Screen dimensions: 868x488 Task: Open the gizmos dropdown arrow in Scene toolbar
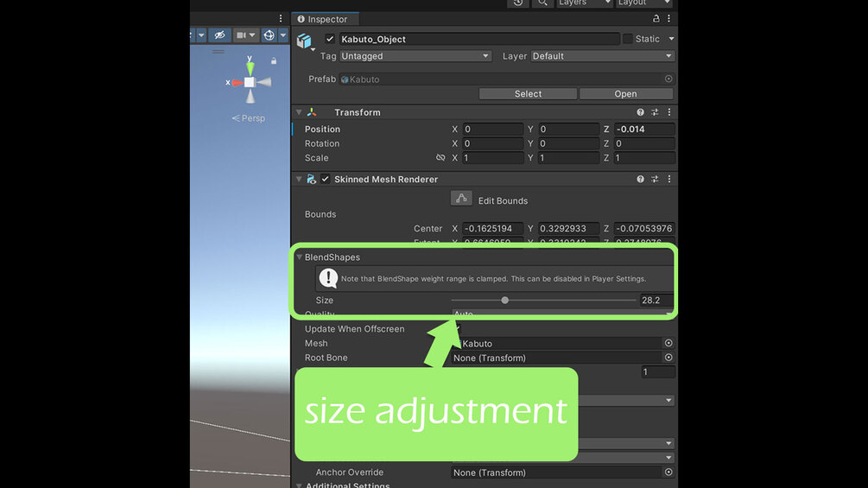[x=283, y=35]
